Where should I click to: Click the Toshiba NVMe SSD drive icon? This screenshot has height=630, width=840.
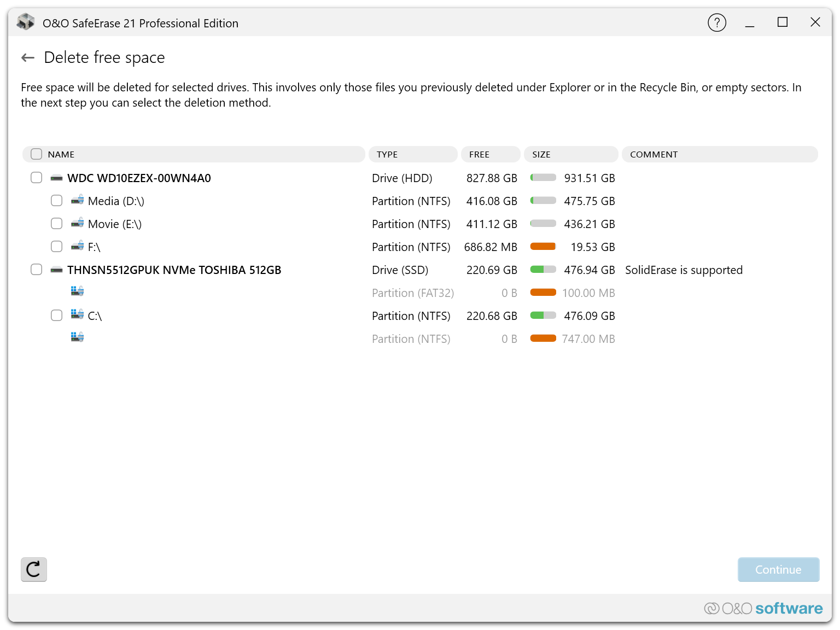(x=56, y=270)
